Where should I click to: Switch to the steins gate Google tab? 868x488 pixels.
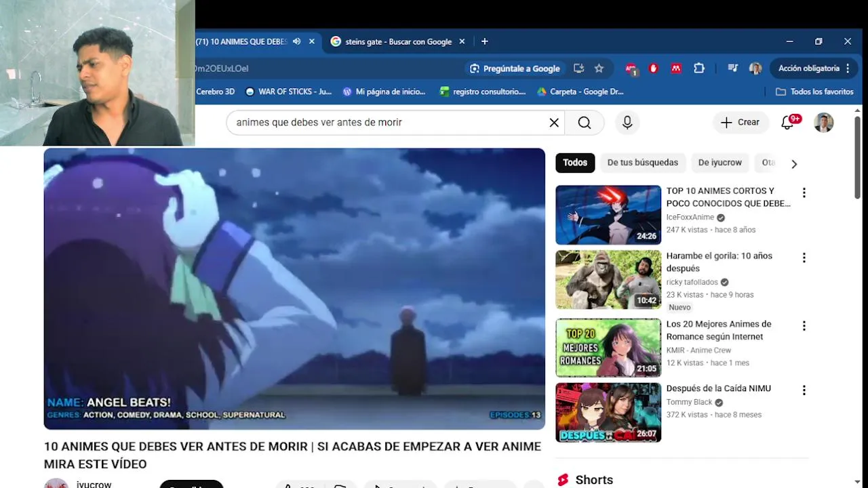pos(397,41)
